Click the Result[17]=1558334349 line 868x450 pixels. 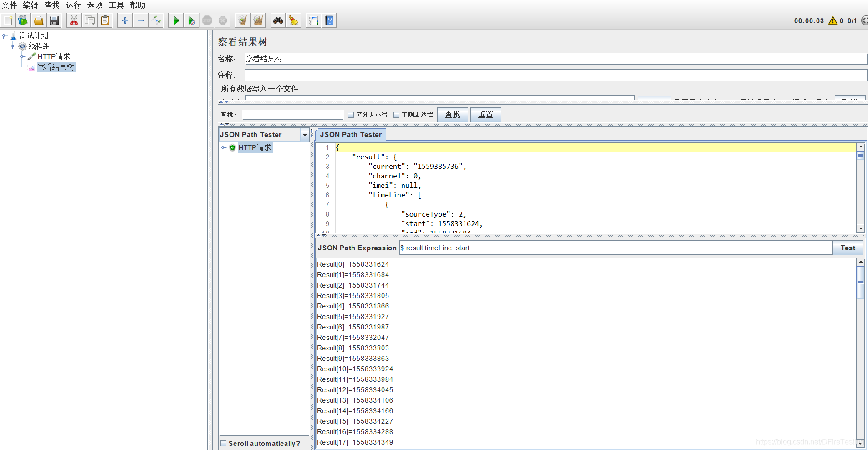355,442
